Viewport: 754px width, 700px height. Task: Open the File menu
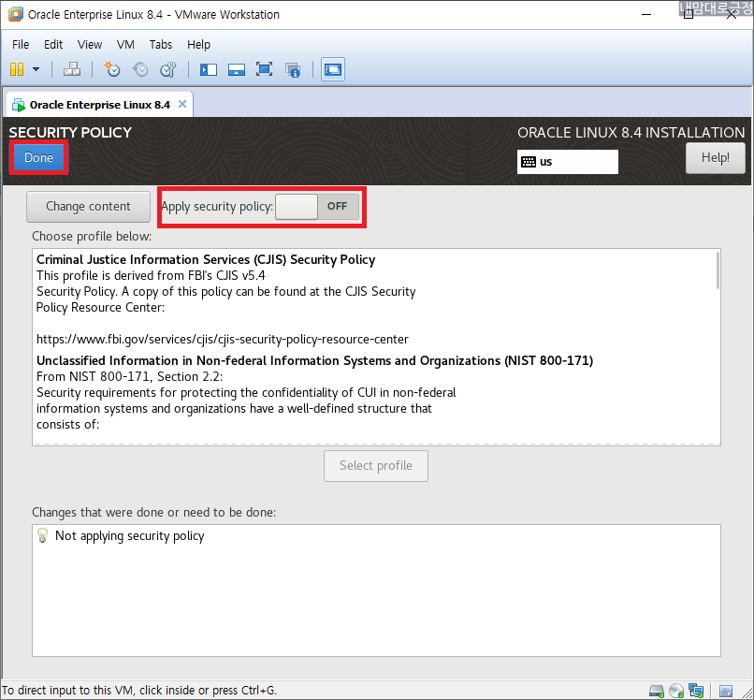tap(21, 45)
